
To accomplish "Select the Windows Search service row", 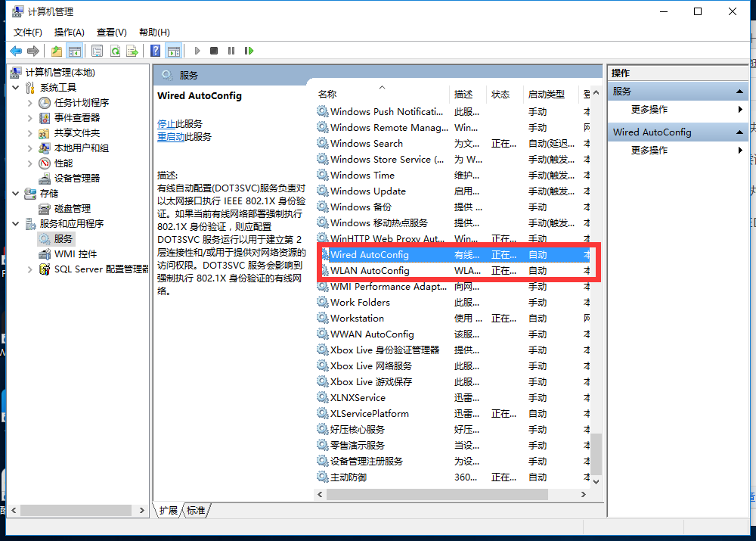I will pos(453,144).
